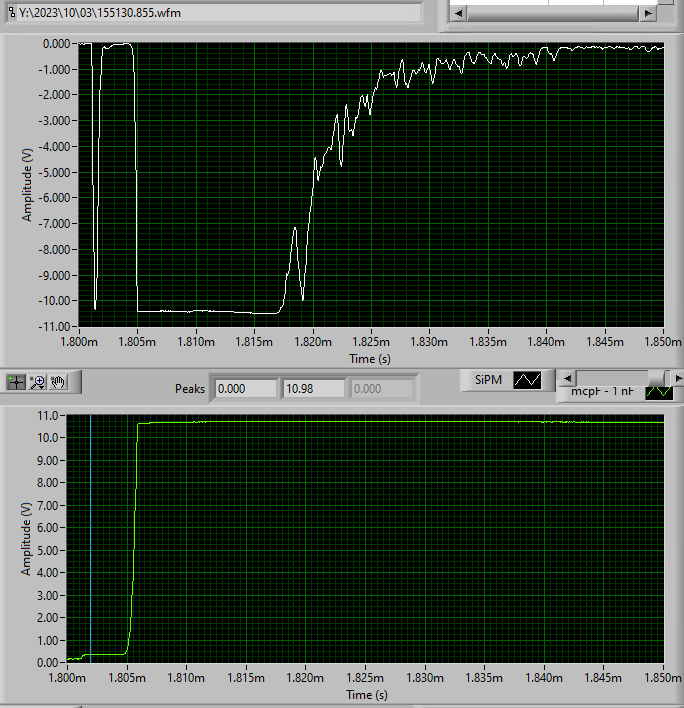
Task: Click left arrow of legend scrollbar
Action: tap(568, 378)
